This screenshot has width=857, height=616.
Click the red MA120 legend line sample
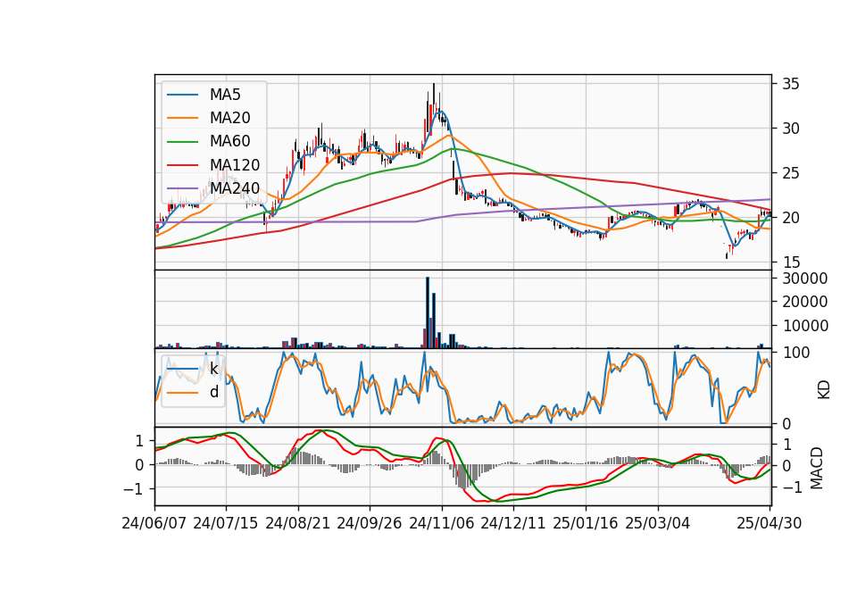[182, 165]
